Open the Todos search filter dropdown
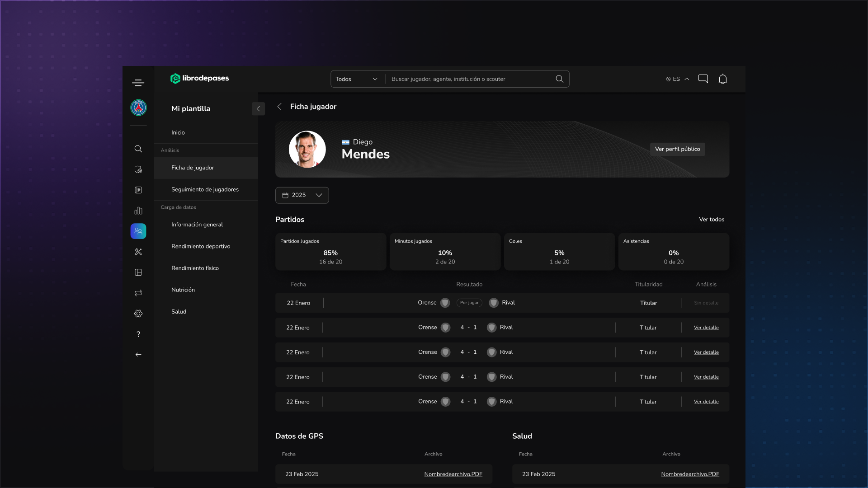The height and width of the screenshot is (488, 868). [356, 79]
